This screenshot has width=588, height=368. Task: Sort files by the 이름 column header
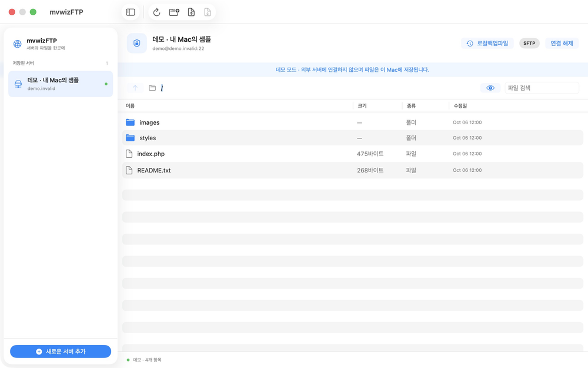[130, 106]
